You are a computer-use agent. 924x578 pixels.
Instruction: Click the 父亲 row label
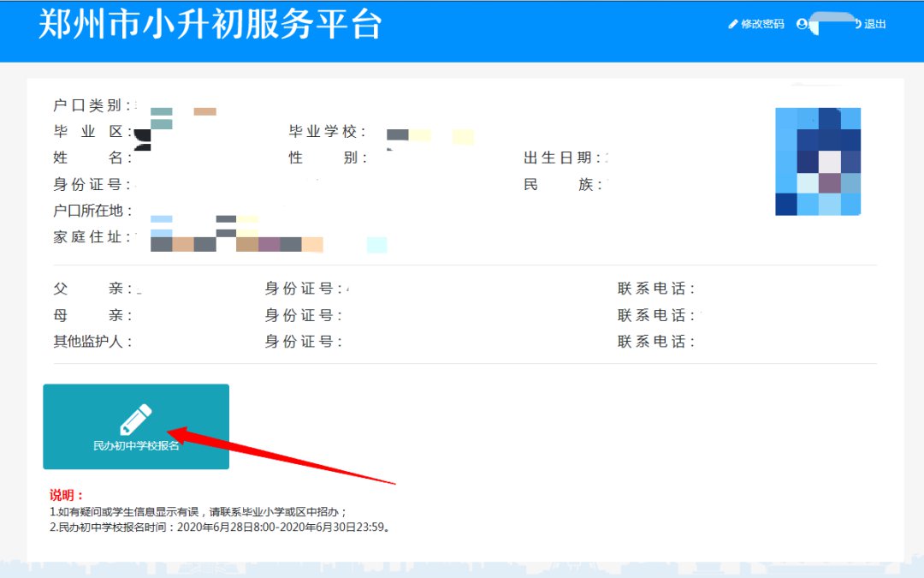point(92,289)
